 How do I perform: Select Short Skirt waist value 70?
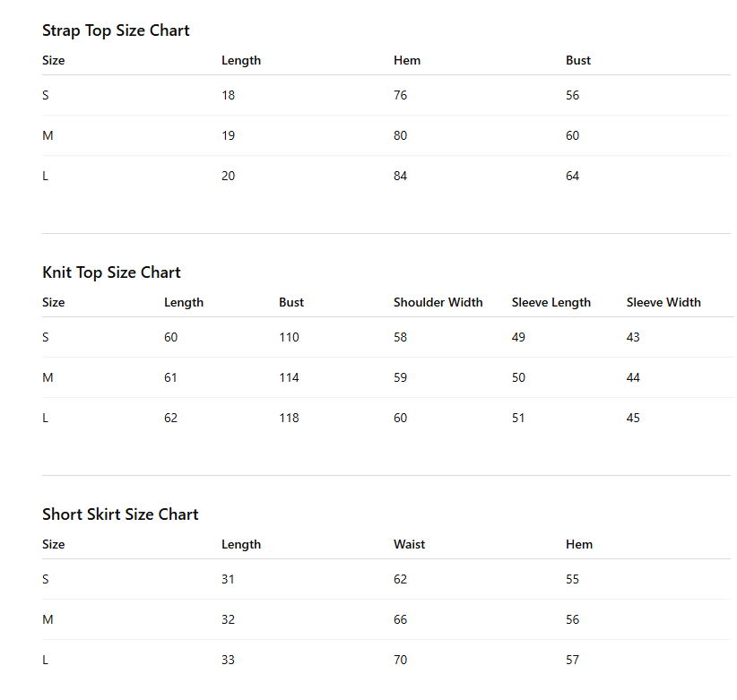(x=400, y=660)
